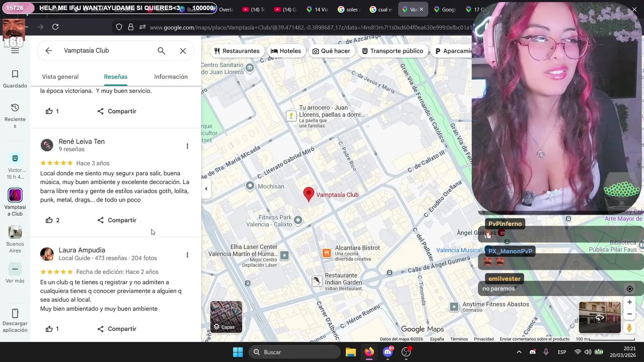Go back with the search panel arrow
The image size is (644, 362).
coord(48,51)
